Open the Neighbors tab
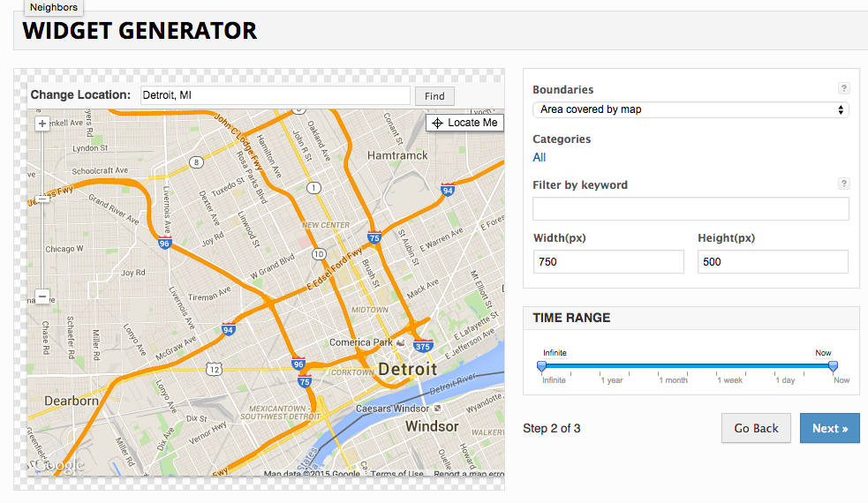The image size is (868, 503). (x=54, y=8)
